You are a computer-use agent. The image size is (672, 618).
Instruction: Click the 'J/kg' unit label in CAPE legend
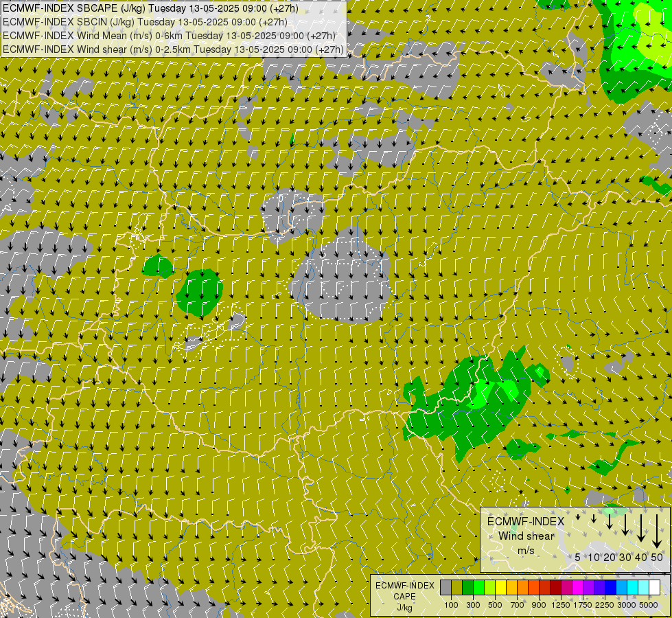coord(404,608)
